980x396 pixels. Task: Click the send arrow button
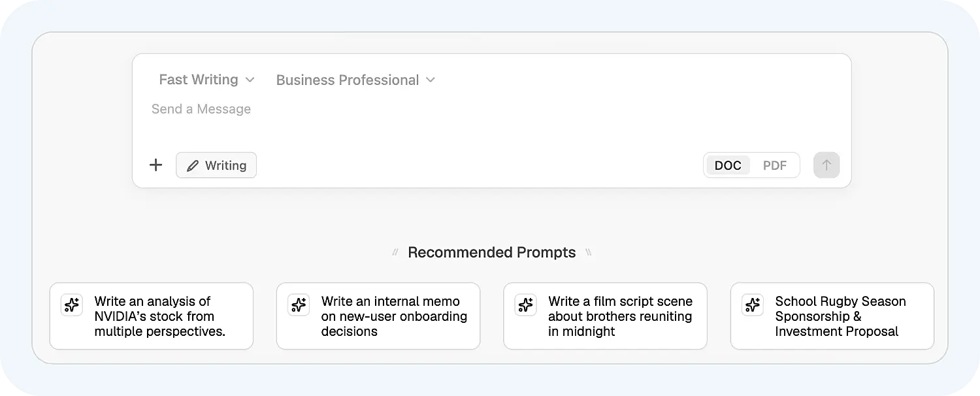[x=826, y=165]
